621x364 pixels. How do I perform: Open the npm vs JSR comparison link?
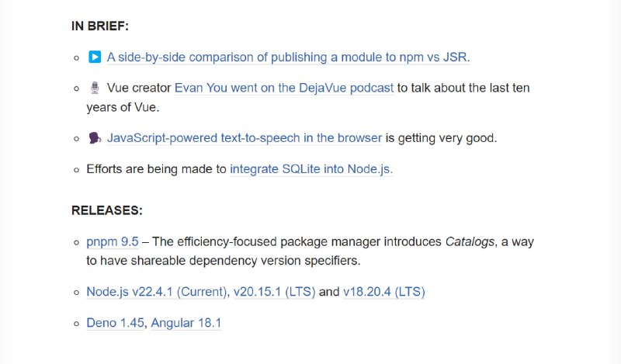click(288, 57)
